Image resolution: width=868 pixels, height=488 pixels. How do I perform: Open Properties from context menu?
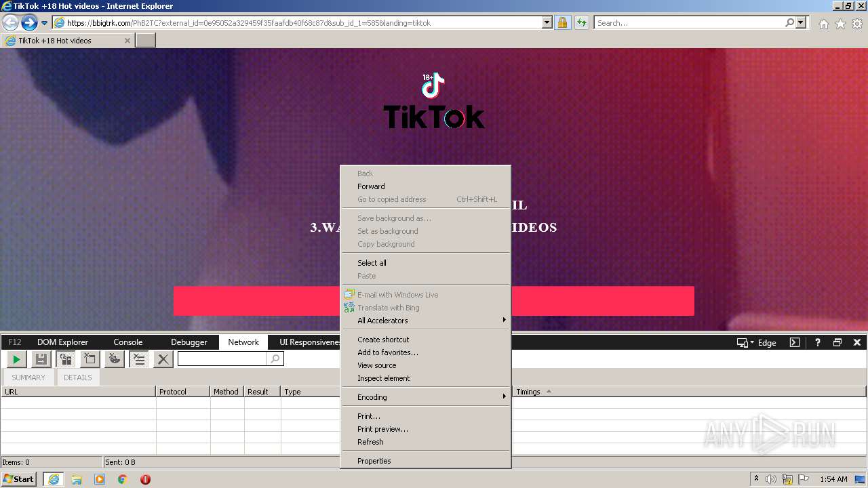[426, 461]
